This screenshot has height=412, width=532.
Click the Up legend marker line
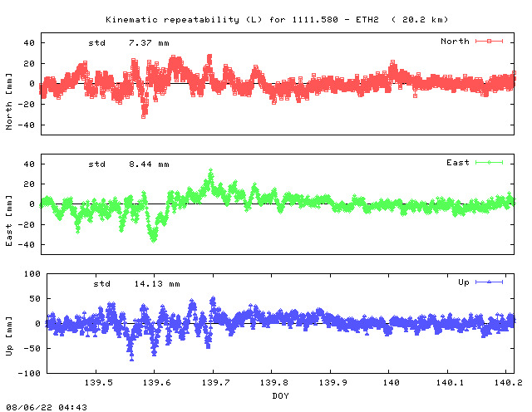[489, 282]
